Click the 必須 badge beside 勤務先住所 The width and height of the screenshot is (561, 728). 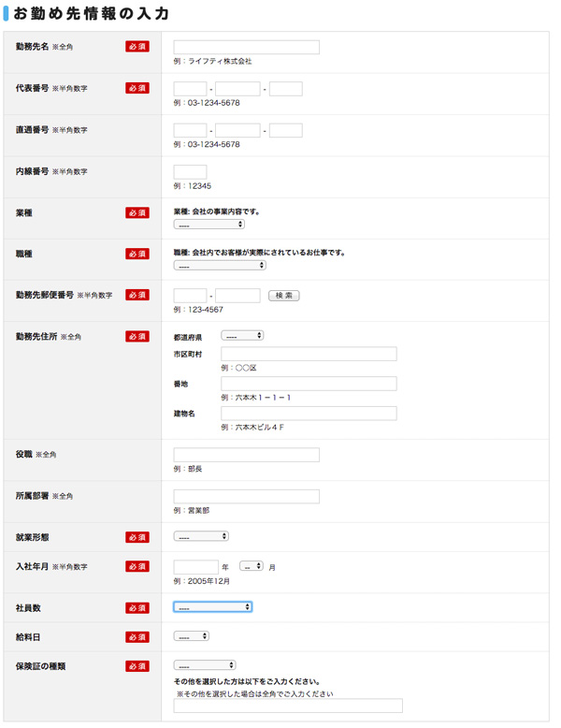[x=137, y=337]
